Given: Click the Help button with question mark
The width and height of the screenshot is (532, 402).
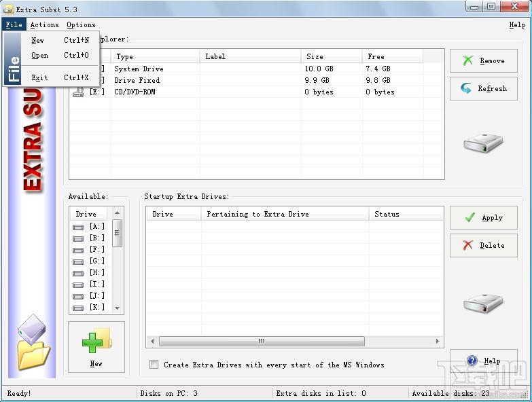Looking at the screenshot, I should click(x=484, y=361).
